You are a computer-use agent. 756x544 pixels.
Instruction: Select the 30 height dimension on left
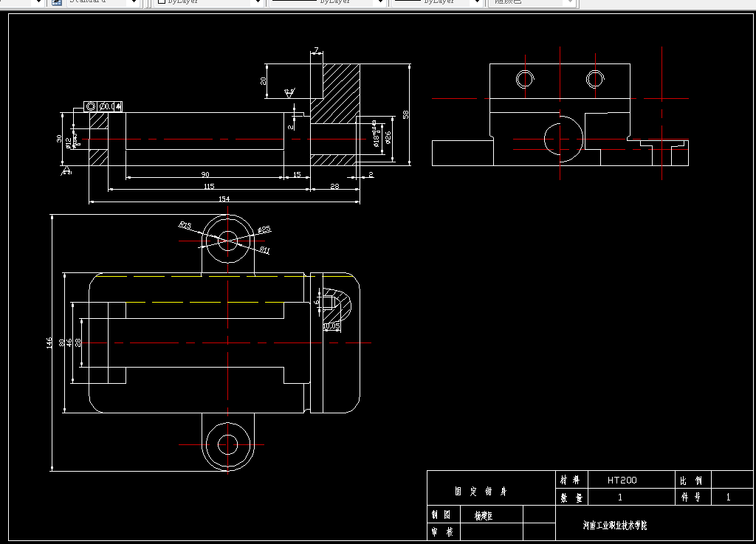point(59,139)
